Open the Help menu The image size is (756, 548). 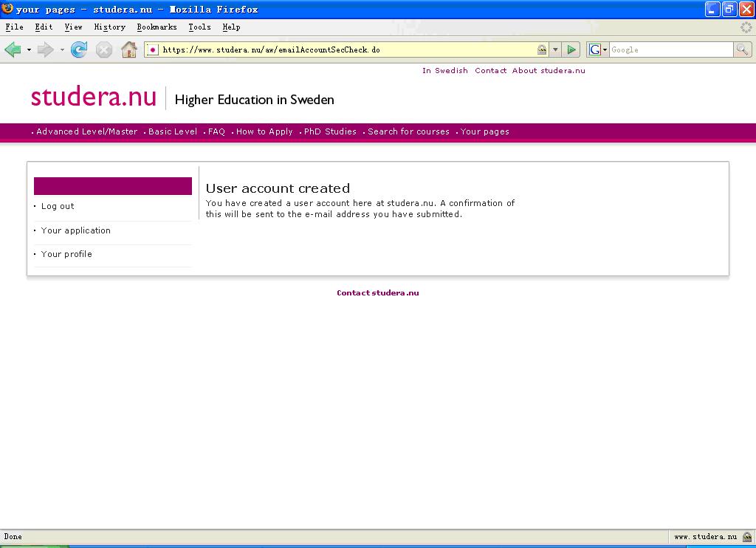tap(231, 27)
